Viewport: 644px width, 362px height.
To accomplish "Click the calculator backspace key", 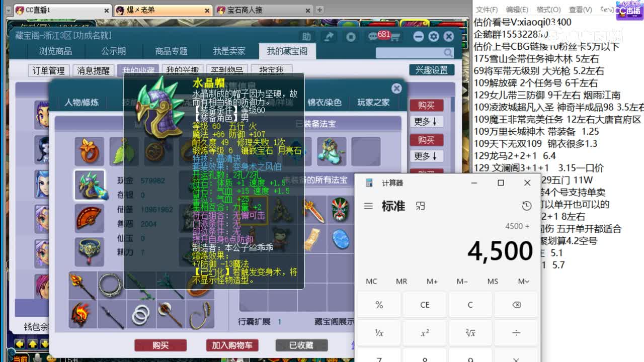I will pos(516,305).
